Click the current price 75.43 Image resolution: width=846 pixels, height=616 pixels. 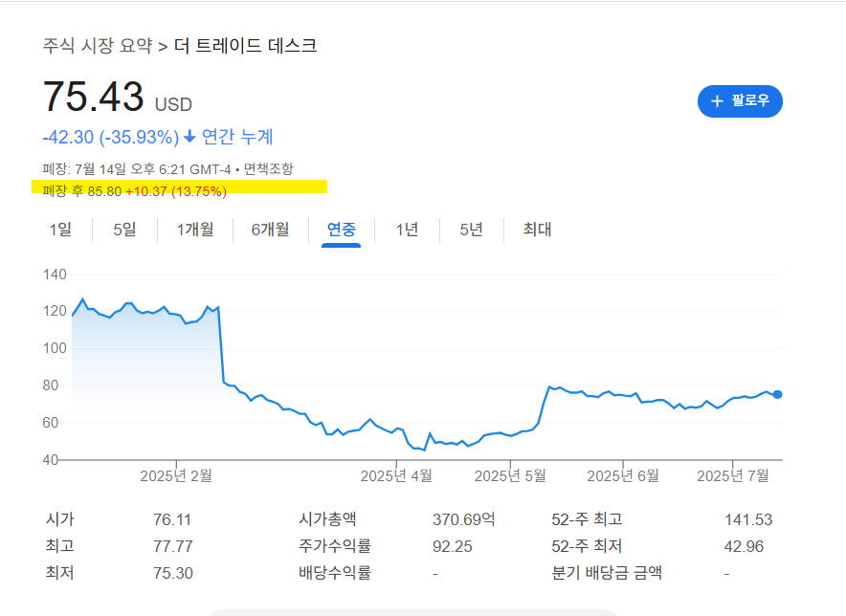[x=94, y=97]
